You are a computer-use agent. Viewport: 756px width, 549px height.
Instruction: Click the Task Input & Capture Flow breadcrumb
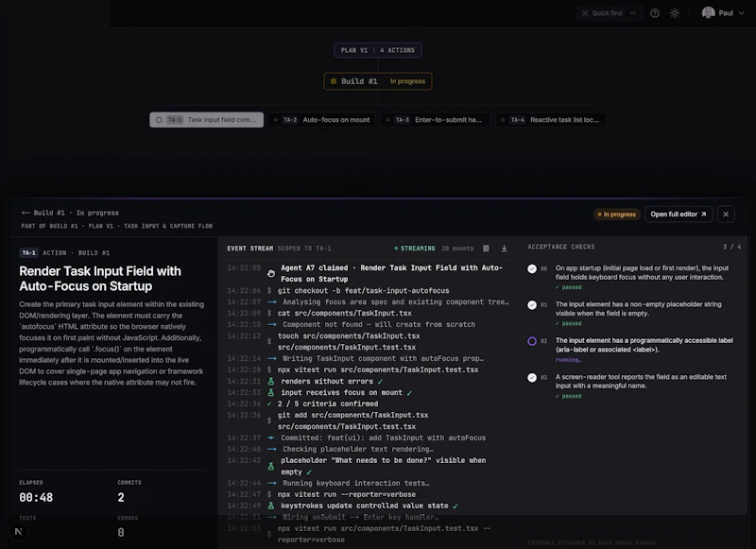click(x=168, y=226)
